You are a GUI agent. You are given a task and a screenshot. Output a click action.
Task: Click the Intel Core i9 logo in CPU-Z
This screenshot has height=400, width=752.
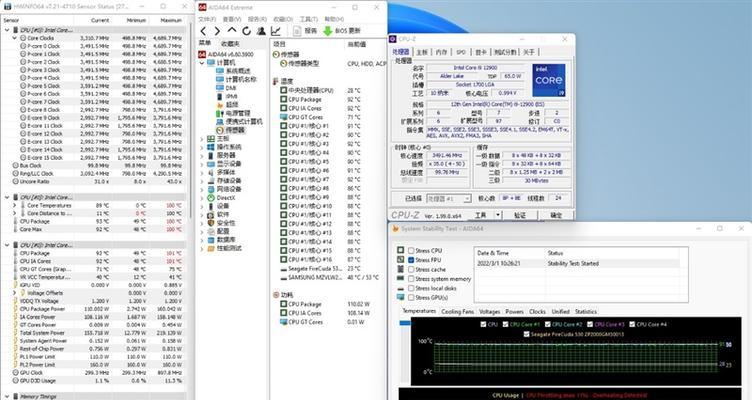click(x=549, y=80)
